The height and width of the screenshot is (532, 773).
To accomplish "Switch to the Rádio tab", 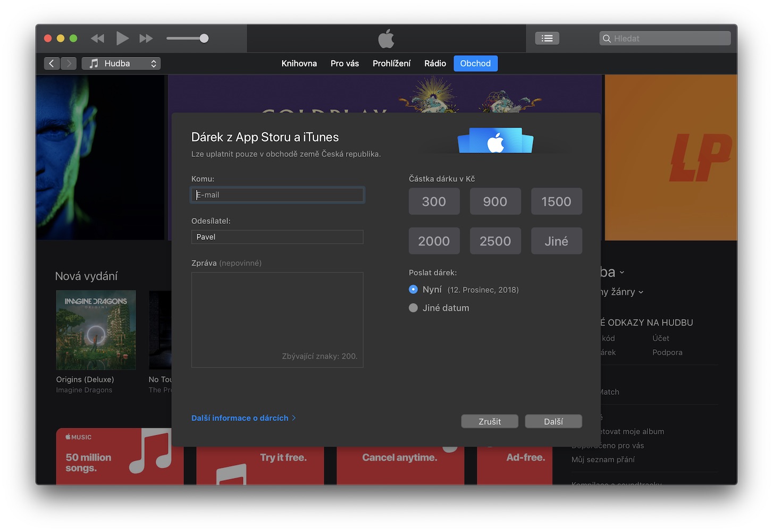I will pyautogui.click(x=435, y=63).
